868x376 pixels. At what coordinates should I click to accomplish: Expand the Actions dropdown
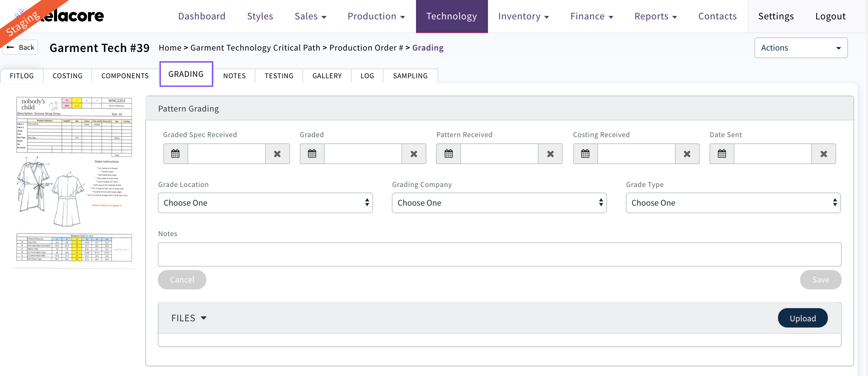point(801,48)
